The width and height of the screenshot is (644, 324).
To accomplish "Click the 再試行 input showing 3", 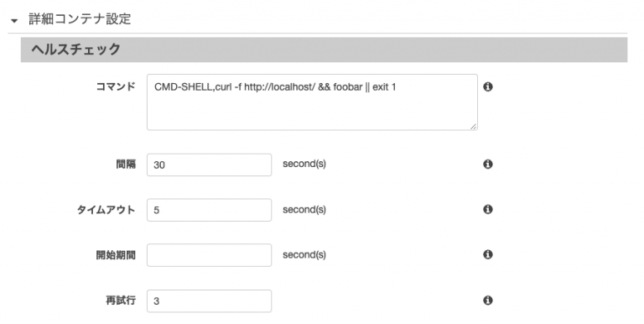I will point(209,301).
